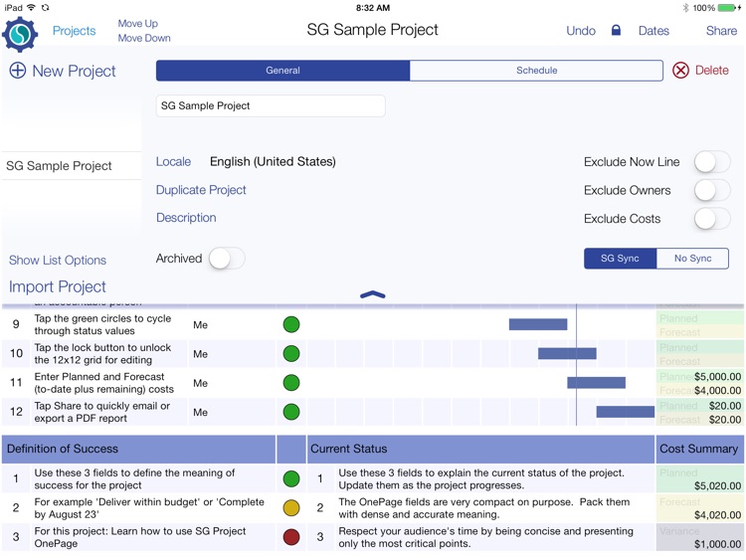The height and width of the screenshot is (560, 746).
Task: Open the Dates menu
Action: point(653,31)
